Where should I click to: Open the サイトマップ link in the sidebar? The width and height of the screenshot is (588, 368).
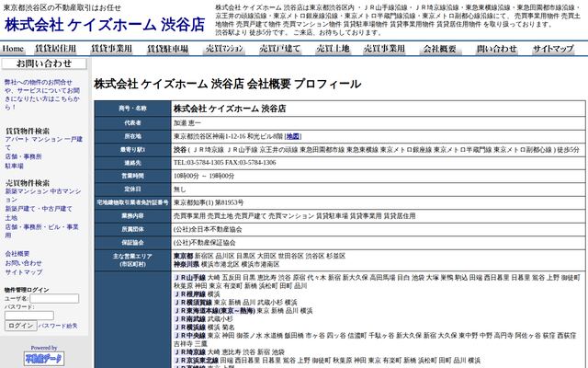(23, 272)
